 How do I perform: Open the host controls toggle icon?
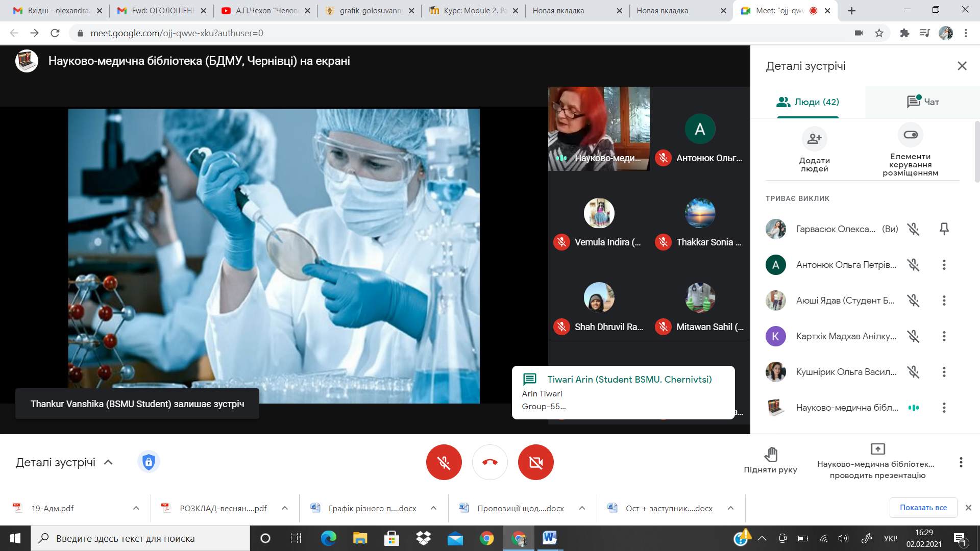click(x=910, y=135)
